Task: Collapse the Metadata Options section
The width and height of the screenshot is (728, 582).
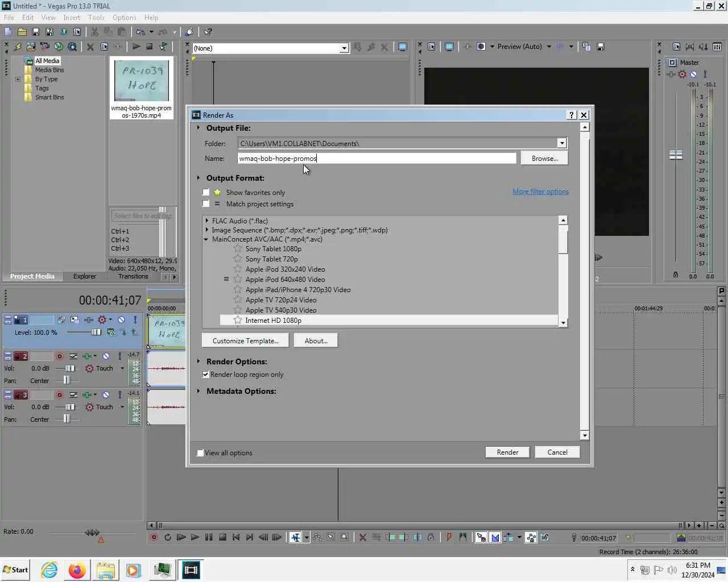Action: point(198,391)
